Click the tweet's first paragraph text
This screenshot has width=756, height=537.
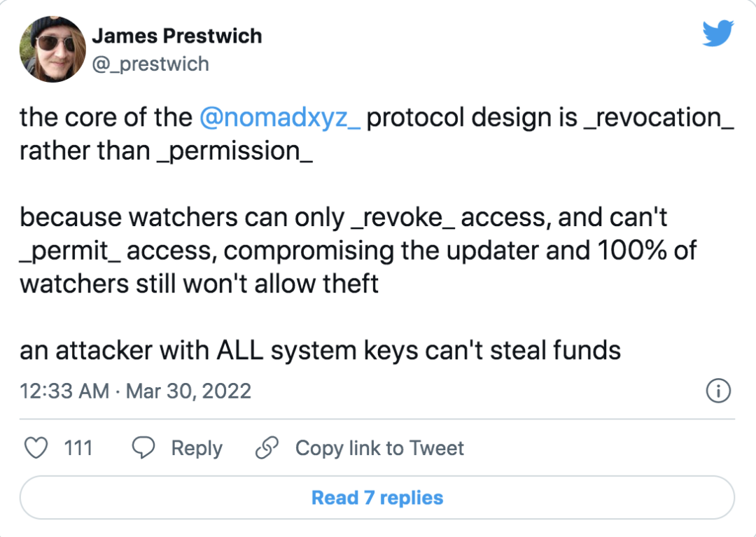[377, 134]
